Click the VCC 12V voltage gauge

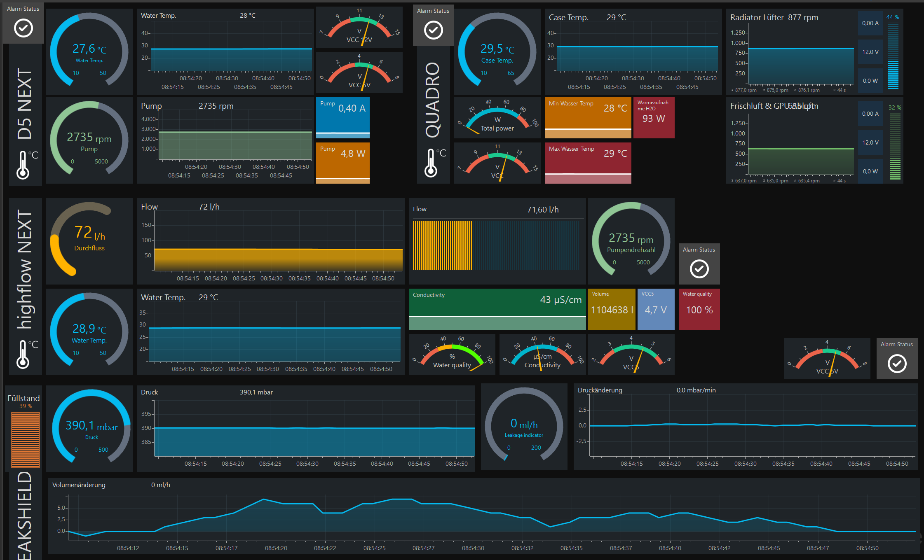tap(359, 27)
